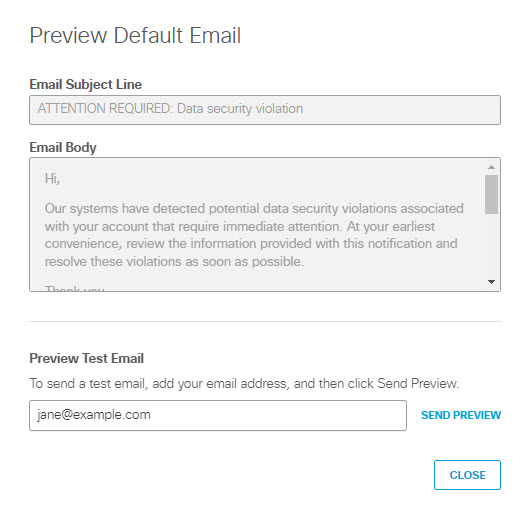Click the ATTENTION REQUIRED subject line field
This screenshot has height=516, width=526.
[x=265, y=110]
